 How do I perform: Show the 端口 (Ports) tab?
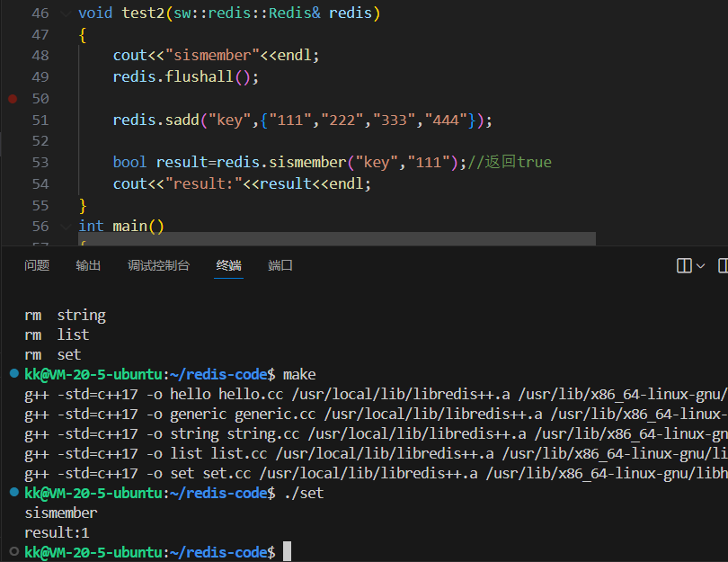click(280, 265)
